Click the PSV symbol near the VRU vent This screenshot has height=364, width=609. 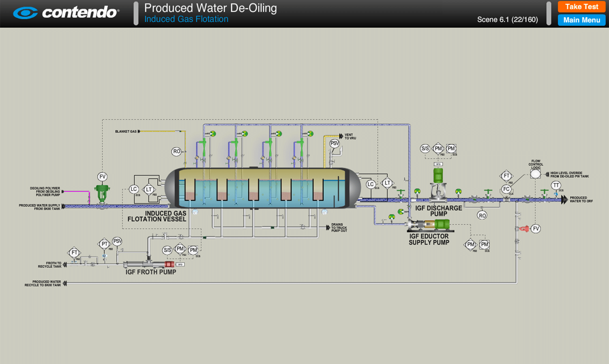[x=334, y=143]
